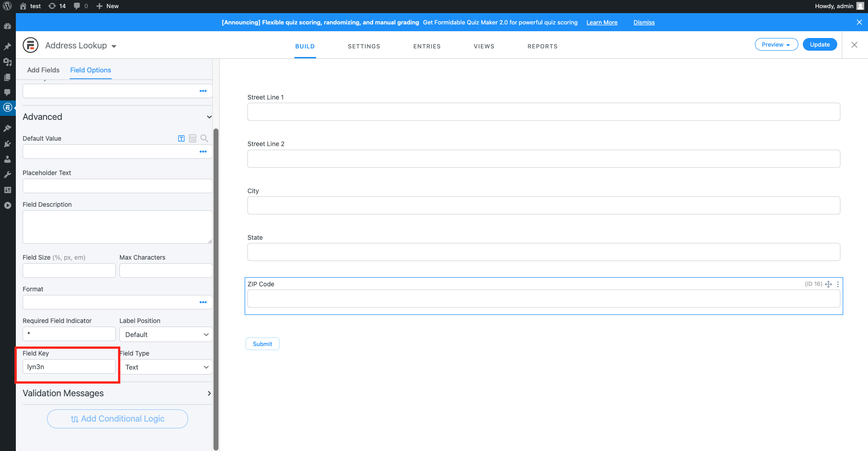This screenshot has height=451, width=868.
Task: Click the move handle on ZIP Code field
Action: [x=828, y=284]
